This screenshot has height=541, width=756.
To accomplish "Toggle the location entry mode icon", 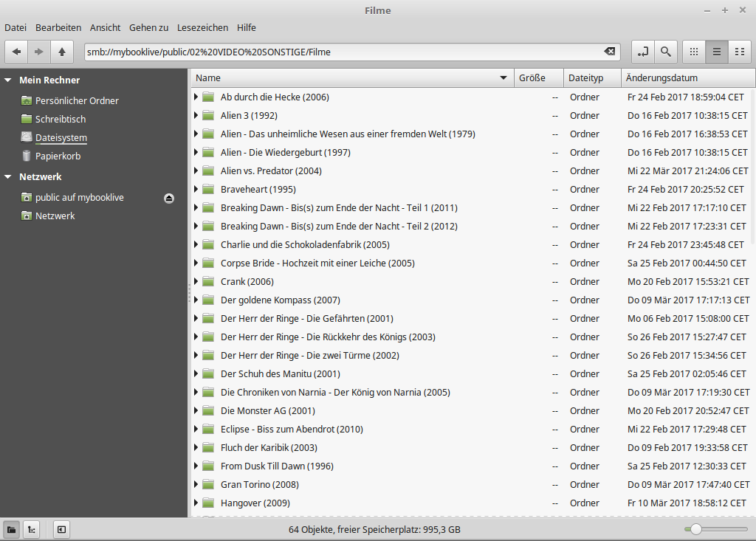I will coord(642,52).
